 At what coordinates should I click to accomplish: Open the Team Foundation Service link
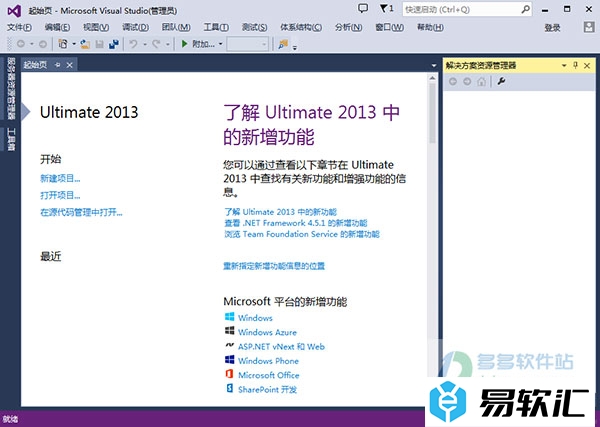pos(302,234)
